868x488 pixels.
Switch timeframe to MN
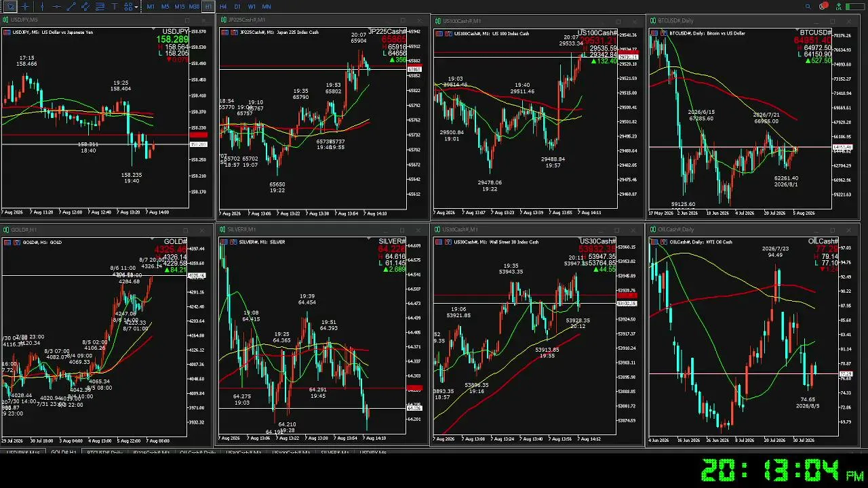[267, 6]
